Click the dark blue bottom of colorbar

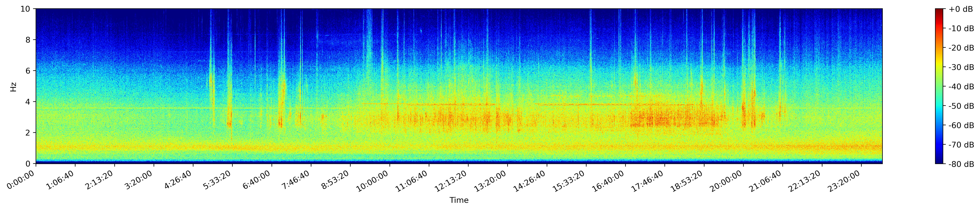tap(939, 162)
